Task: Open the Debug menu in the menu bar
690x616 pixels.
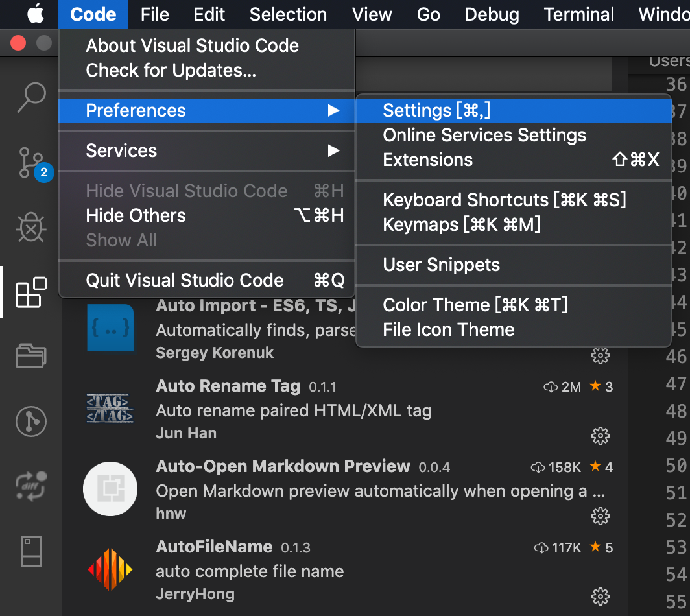Action: pyautogui.click(x=491, y=14)
